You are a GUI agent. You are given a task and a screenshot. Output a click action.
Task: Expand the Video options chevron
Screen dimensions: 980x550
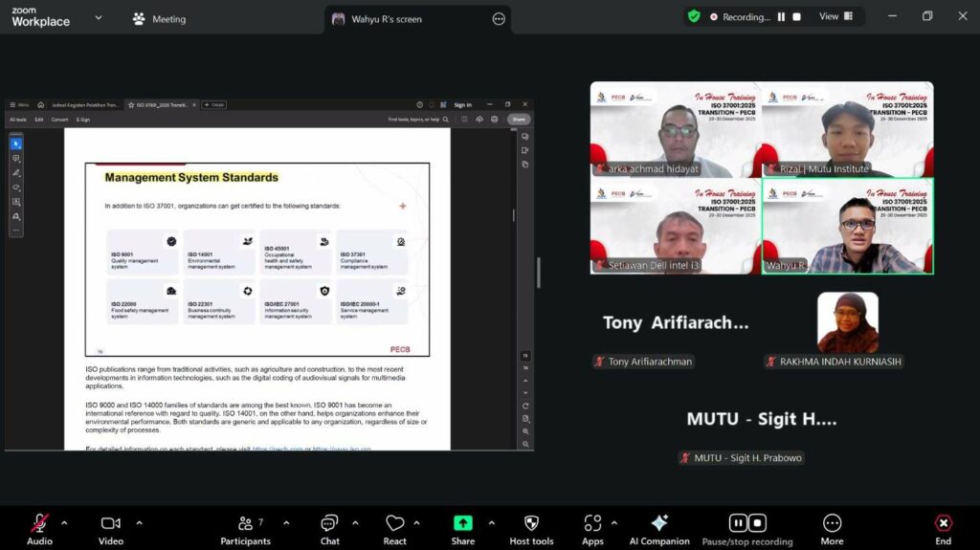click(139, 523)
